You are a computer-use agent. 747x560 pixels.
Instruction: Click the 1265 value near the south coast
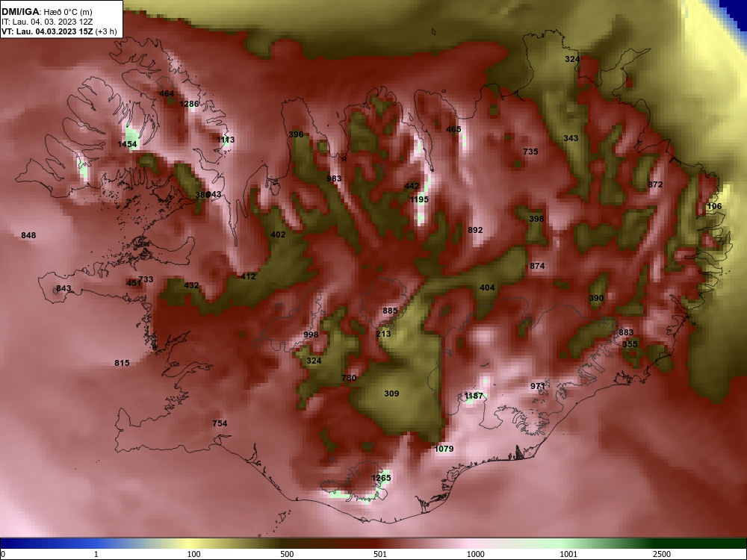381,478
